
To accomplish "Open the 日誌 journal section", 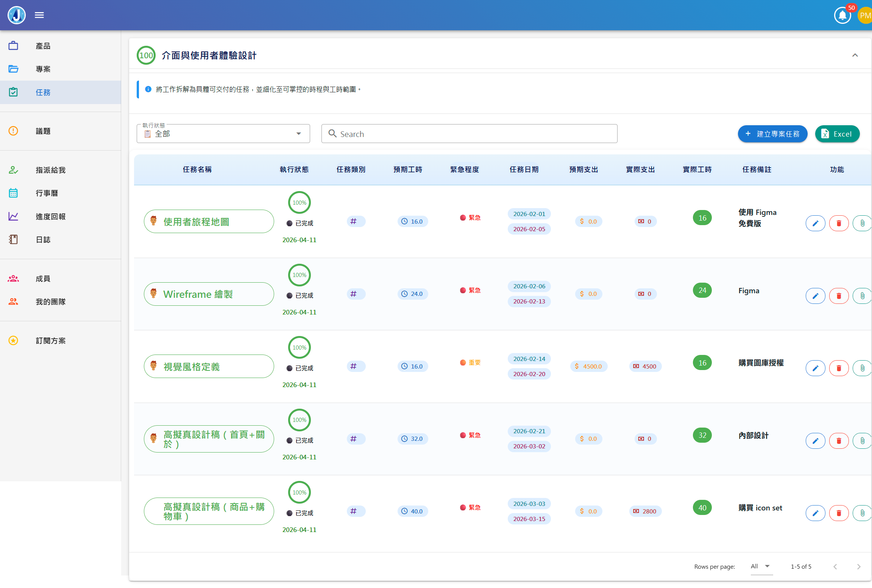I will coord(43,240).
